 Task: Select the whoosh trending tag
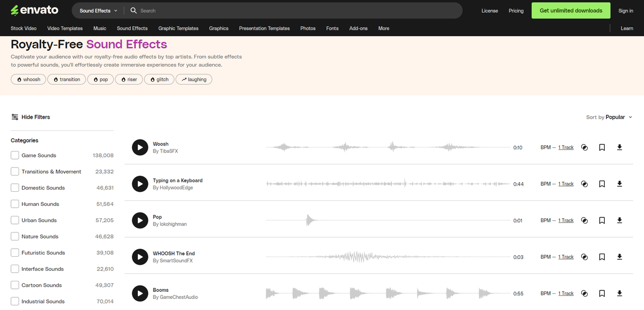coord(28,80)
